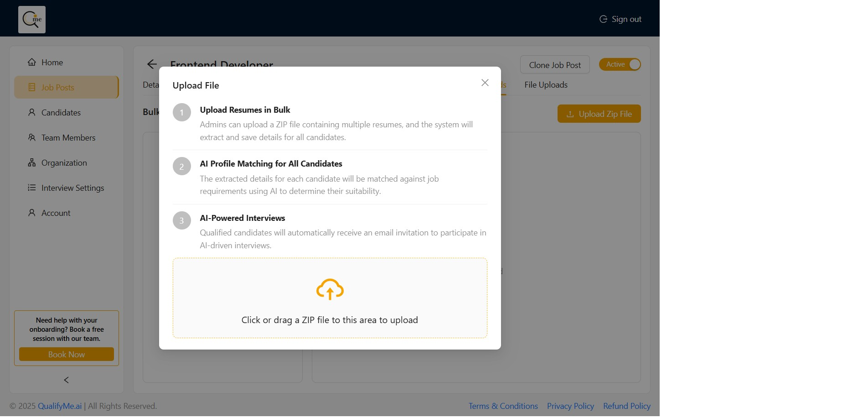Viewport: 868px width, 418px height.
Task: Click the Clone Job Post button
Action: 555,65
